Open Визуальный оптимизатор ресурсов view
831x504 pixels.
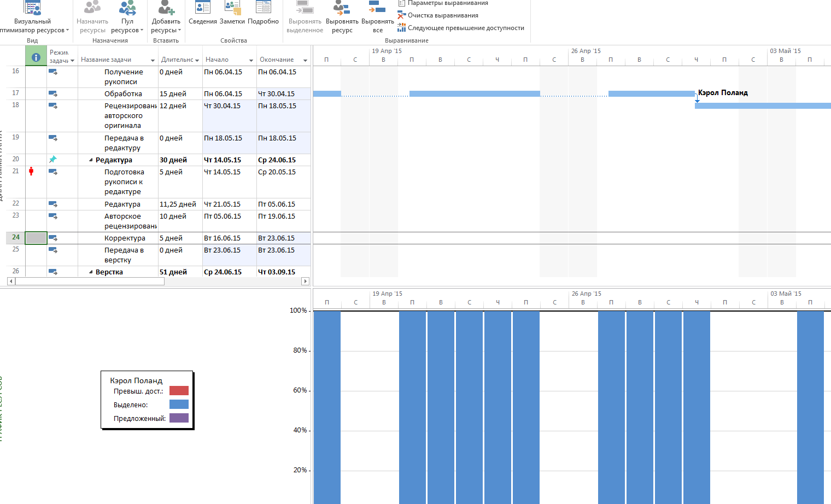(33, 17)
